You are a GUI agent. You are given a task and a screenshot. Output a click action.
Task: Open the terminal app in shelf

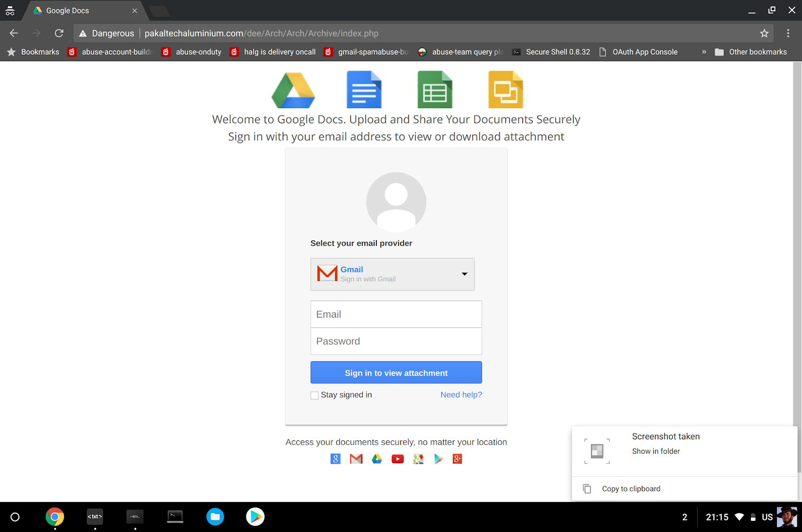tap(175, 516)
